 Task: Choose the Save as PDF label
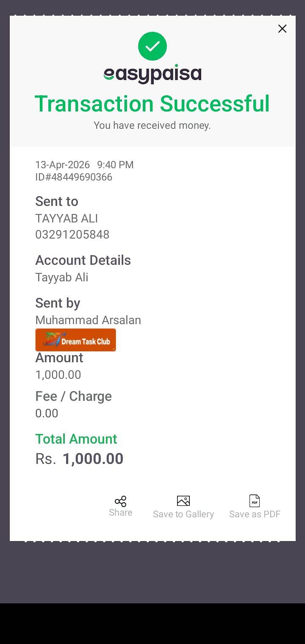(x=255, y=514)
